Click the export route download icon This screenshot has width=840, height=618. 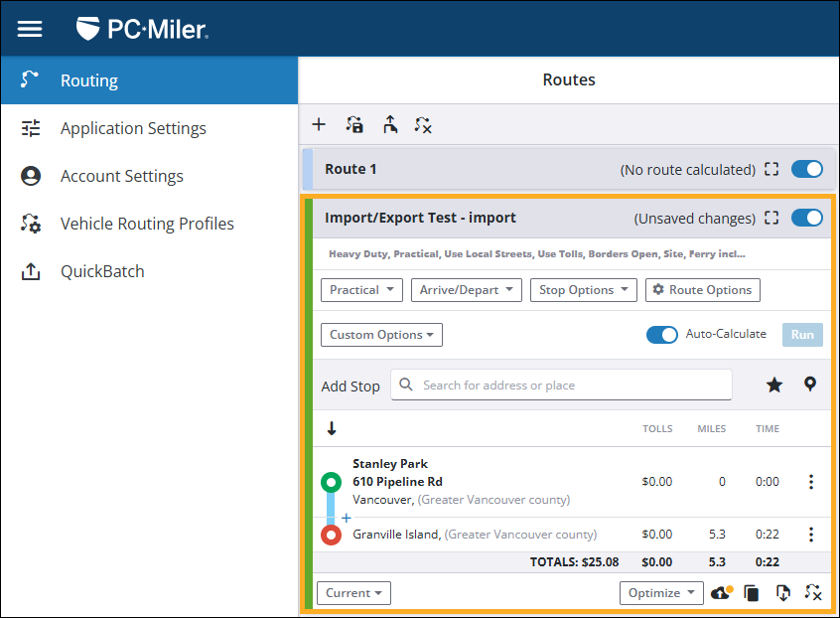782,593
